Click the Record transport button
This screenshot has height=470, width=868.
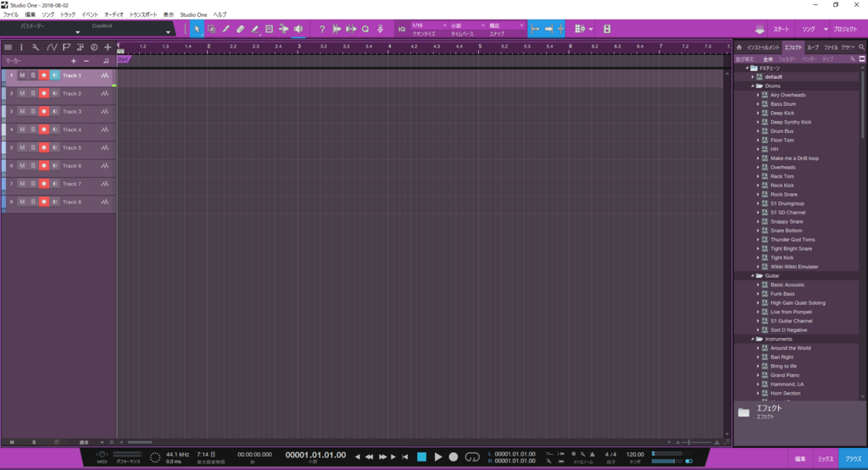pyautogui.click(x=453, y=456)
